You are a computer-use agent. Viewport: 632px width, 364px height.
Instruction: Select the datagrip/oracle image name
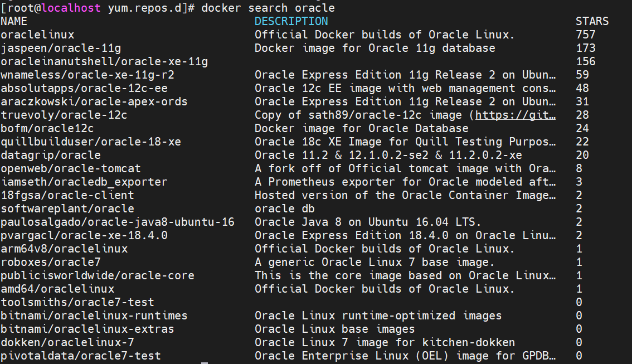point(51,156)
